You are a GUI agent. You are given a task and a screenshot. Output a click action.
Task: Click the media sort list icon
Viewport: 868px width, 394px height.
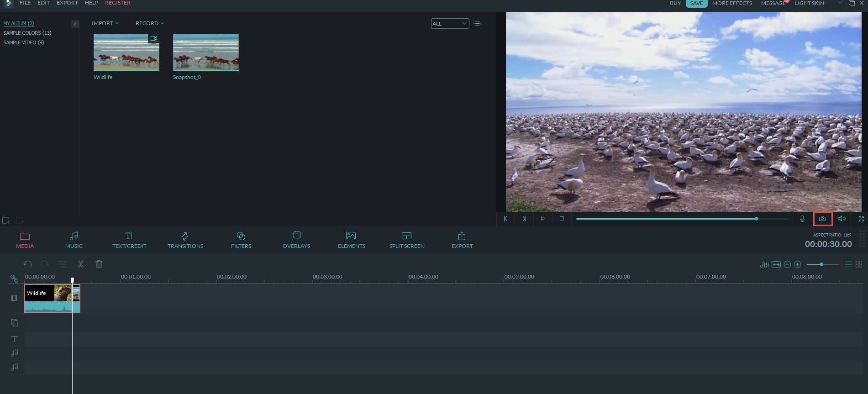tap(477, 23)
